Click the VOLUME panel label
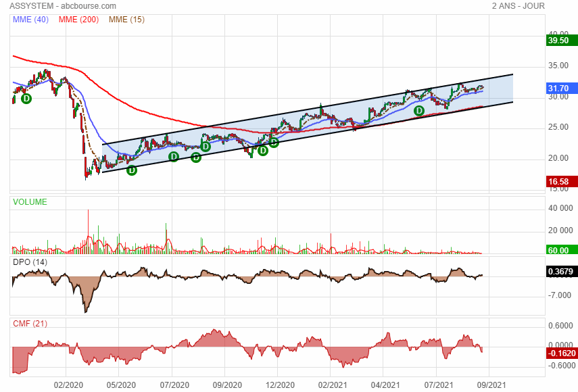Viewport: 578px width, 392px height. (x=30, y=202)
